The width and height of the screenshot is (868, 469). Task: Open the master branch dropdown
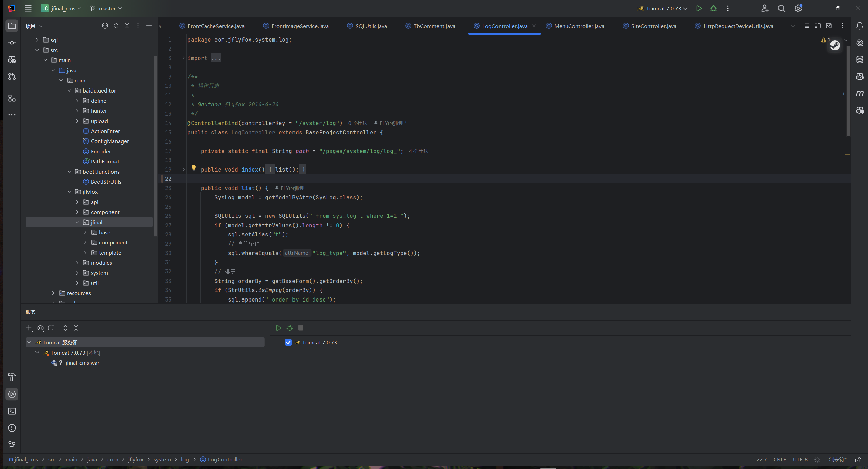106,8
